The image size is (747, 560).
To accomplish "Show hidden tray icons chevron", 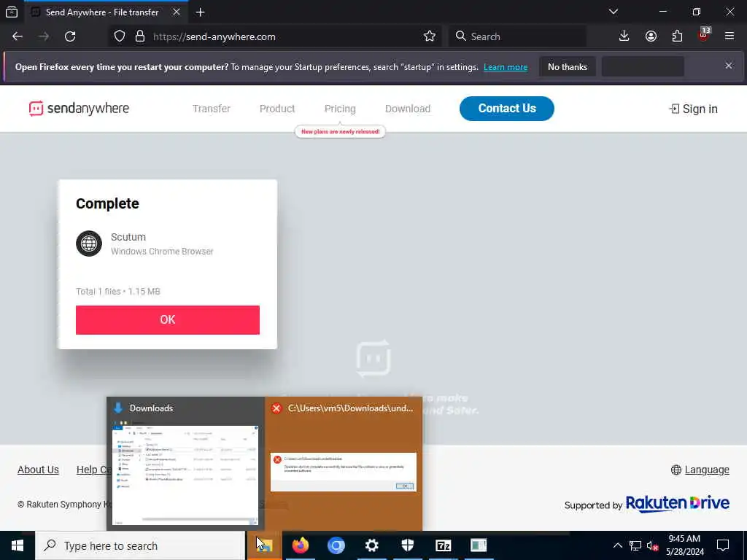I will [x=617, y=545].
